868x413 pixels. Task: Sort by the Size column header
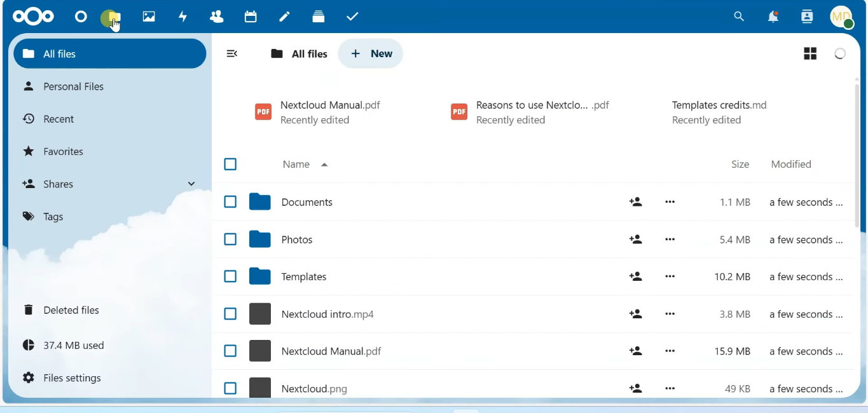[740, 165]
